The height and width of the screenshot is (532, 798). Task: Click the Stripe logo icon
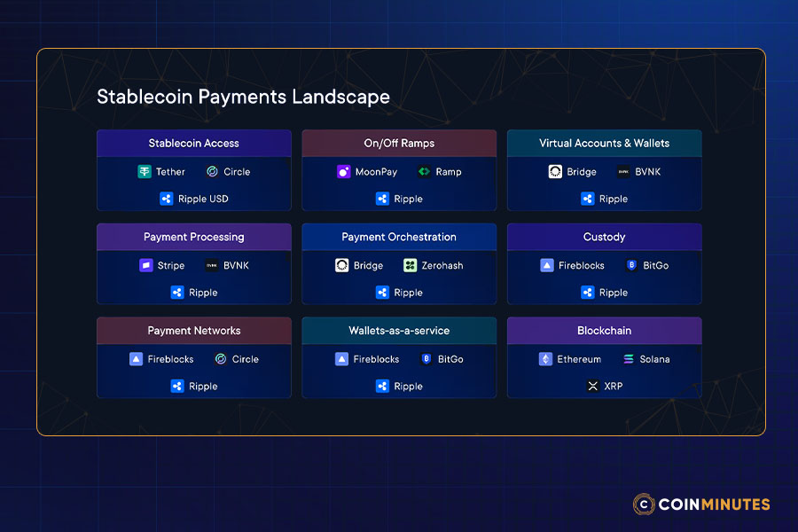[x=146, y=265]
